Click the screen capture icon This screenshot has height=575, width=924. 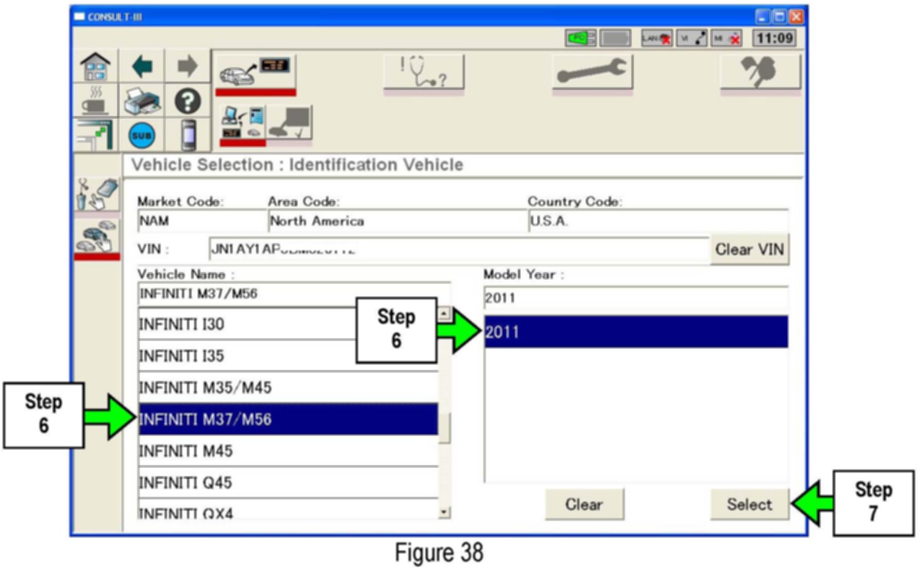click(x=96, y=135)
